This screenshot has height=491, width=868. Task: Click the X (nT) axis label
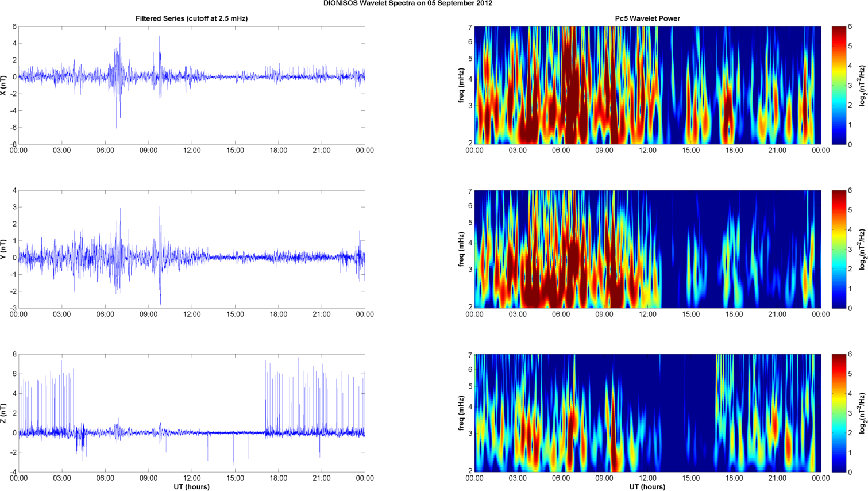coord(3,85)
